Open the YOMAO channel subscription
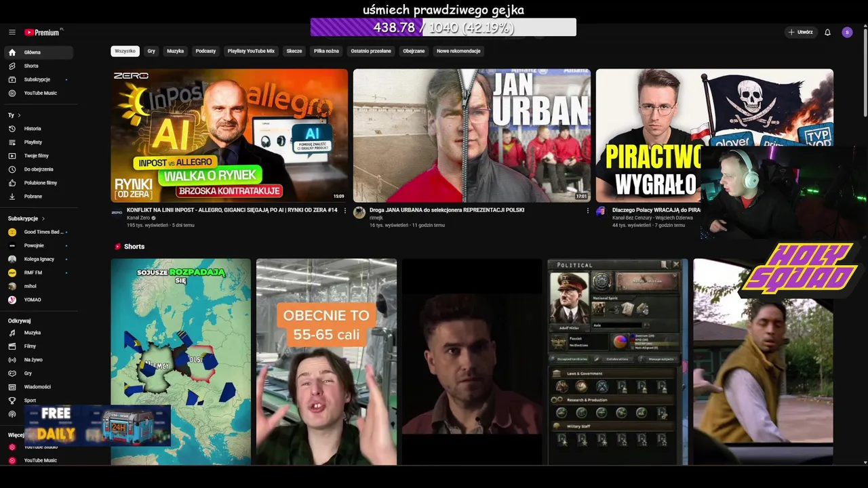The image size is (868, 488). click(x=39, y=300)
